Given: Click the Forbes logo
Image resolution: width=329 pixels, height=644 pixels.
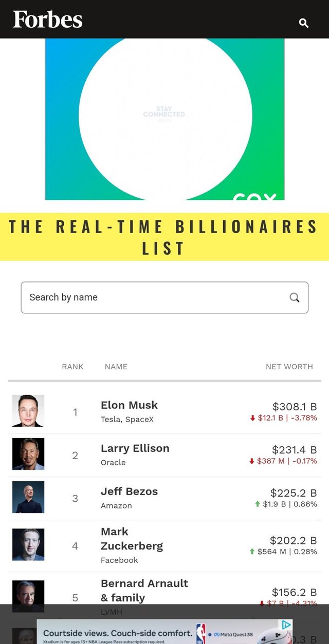Looking at the screenshot, I should click(47, 20).
